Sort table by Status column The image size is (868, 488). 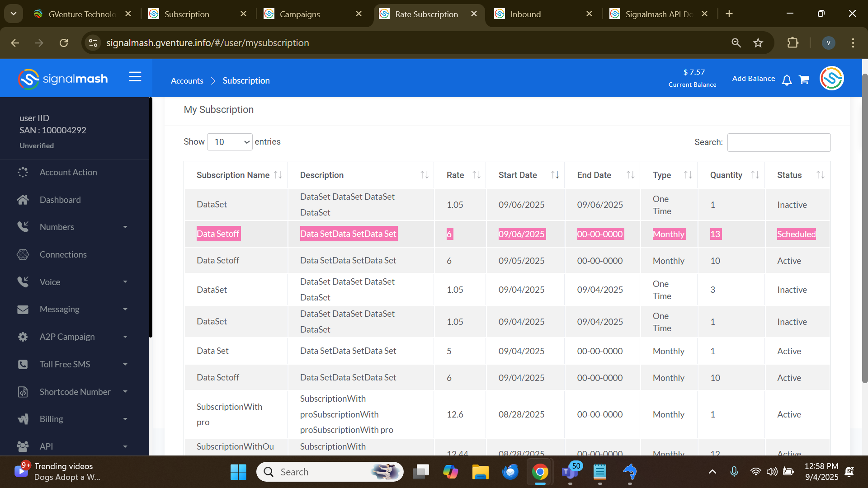[820, 175]
